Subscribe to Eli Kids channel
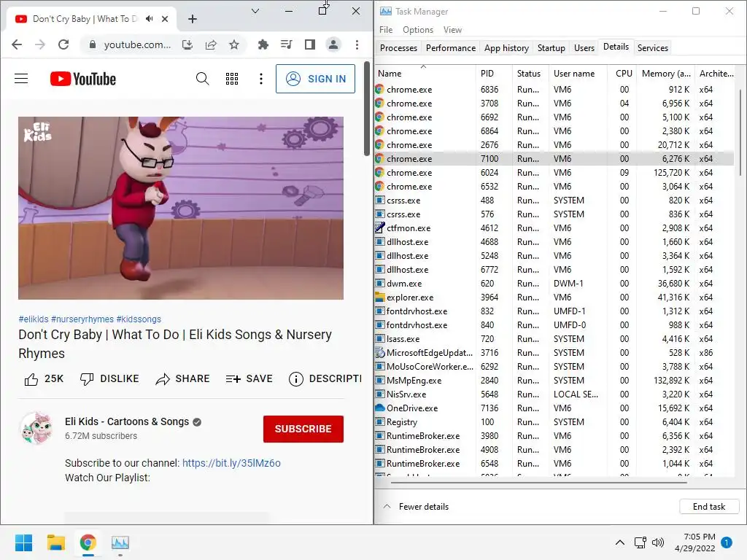 [x=303, y=429]
